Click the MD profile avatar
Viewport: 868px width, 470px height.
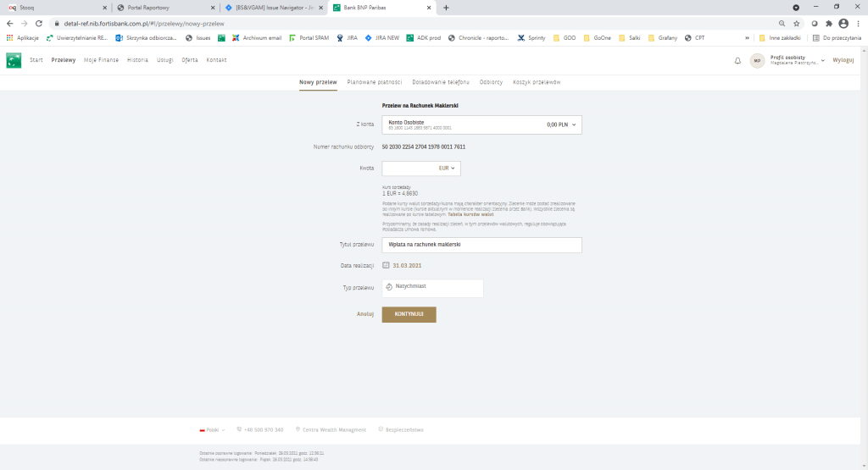[x=757, y=61]
